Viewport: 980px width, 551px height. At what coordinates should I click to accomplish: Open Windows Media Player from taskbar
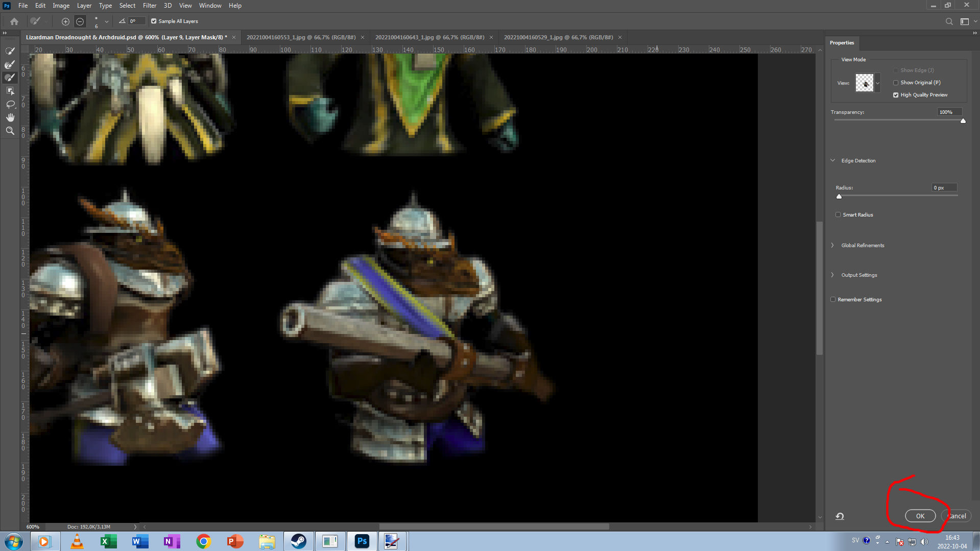click(x=44, y=541)
